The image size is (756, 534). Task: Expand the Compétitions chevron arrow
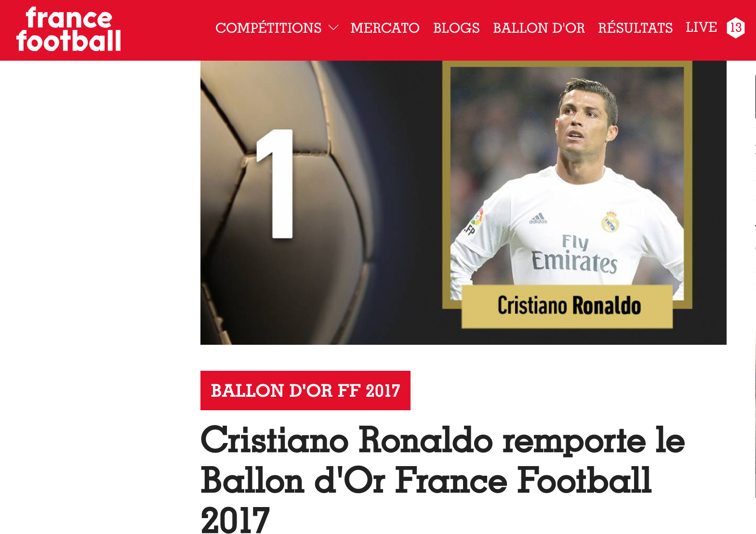coord(333,28)
